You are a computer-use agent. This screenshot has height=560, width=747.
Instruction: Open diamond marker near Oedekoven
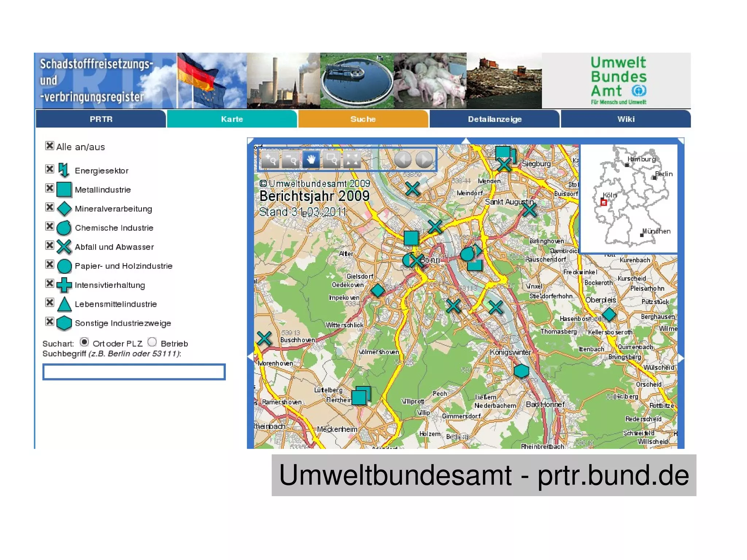point(378,290)
